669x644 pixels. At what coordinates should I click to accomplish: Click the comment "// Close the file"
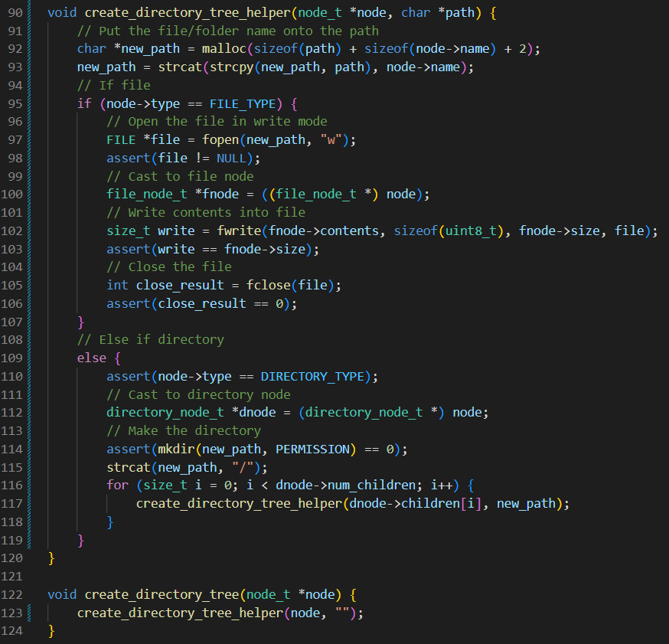point(169,266)
